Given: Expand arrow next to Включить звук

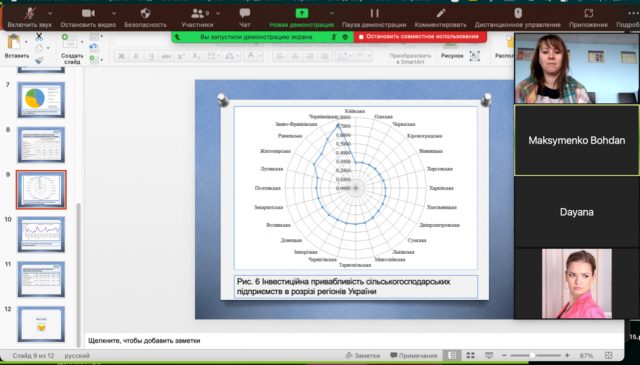Looking at the screenshot, I should click(50, 13).
